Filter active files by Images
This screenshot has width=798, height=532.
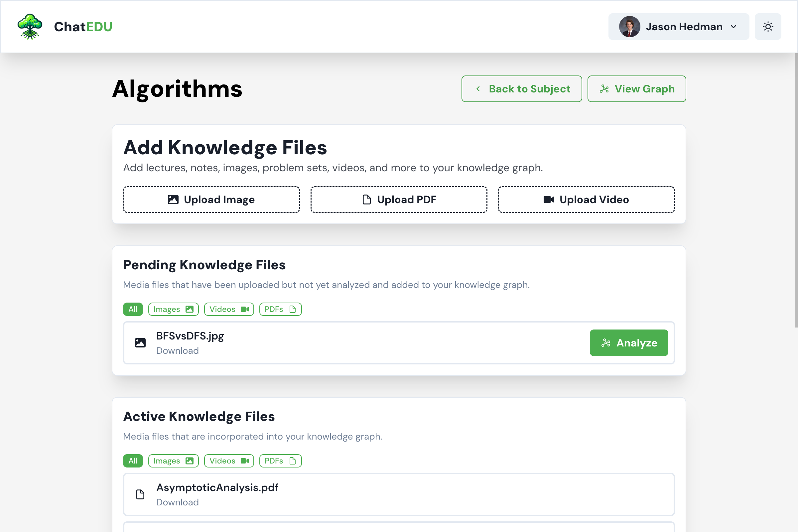tap(173, 461)
